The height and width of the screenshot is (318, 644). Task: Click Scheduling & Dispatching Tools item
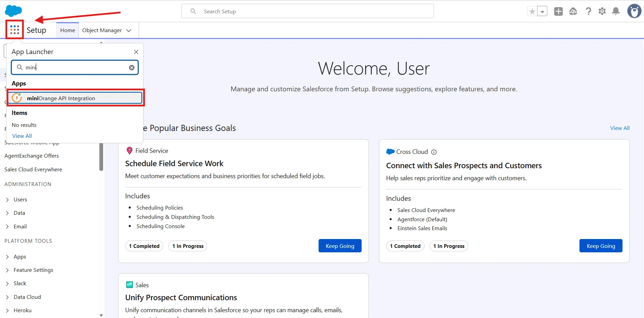175,217
